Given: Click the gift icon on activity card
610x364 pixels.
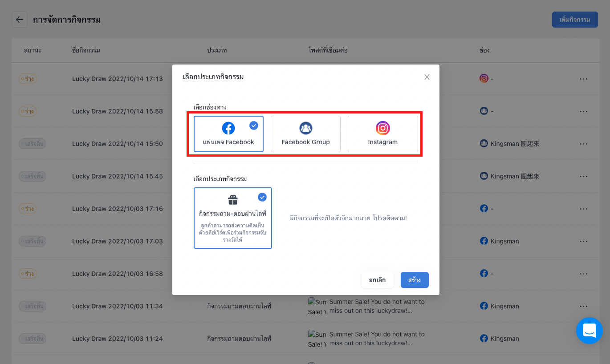Looking at the screenshot, I should 233,200.
